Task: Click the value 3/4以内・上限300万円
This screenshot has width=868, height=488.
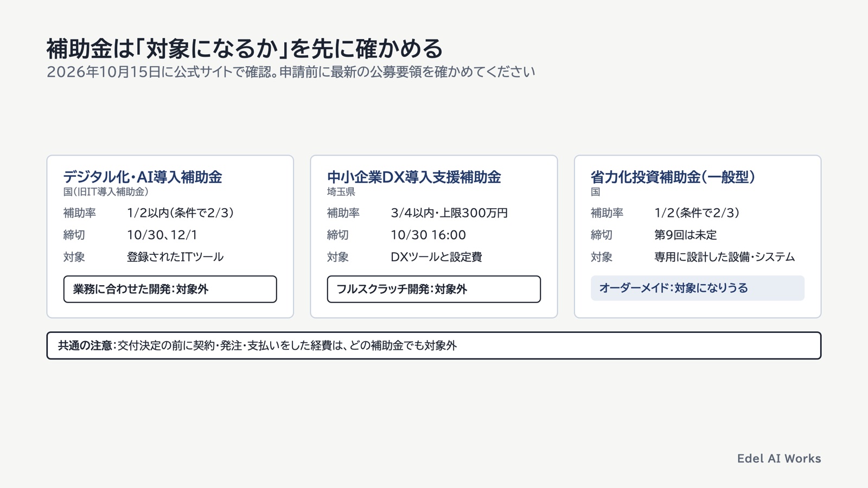Action: tap(449, 213)
